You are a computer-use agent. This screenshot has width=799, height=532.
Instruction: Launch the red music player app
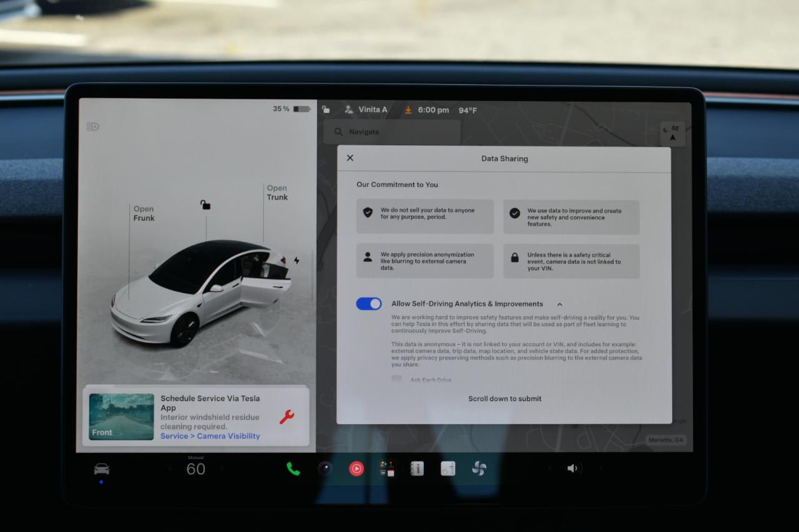[356, 468]
